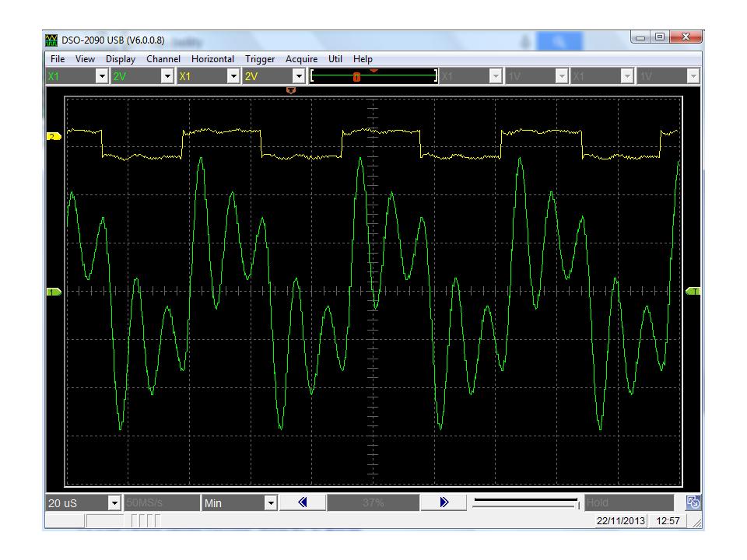
Task: Expand the yellow CH2 2V voltage dropdown
Action: [x=299, y=76]
